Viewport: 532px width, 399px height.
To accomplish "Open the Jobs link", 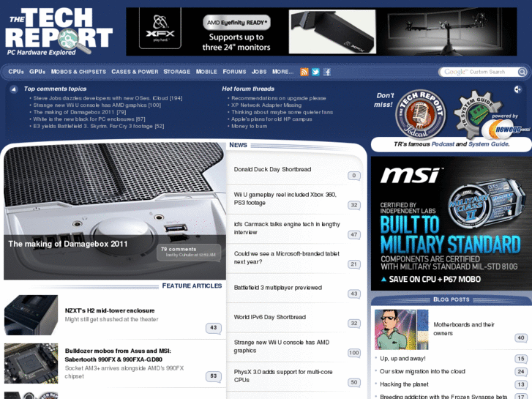I will pos(259,72).
